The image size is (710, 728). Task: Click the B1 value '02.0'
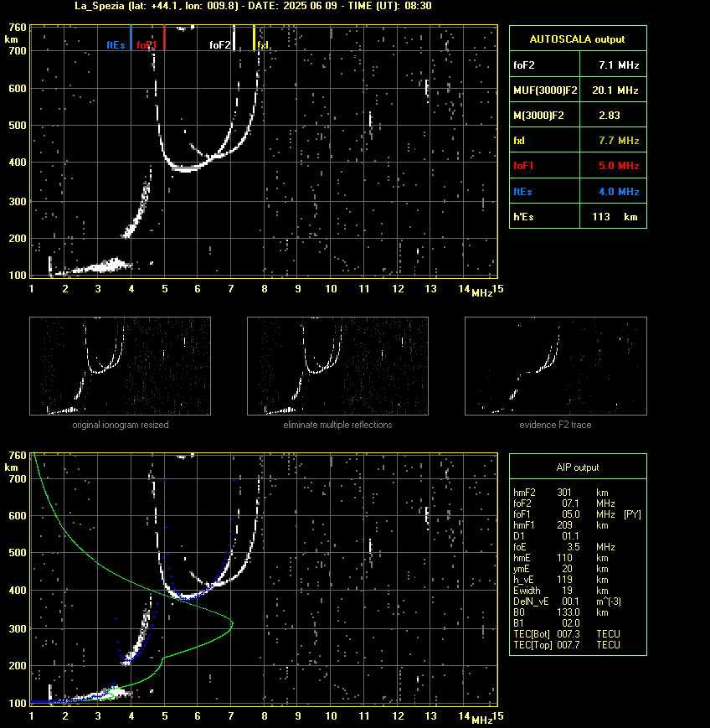click(571, 623)
